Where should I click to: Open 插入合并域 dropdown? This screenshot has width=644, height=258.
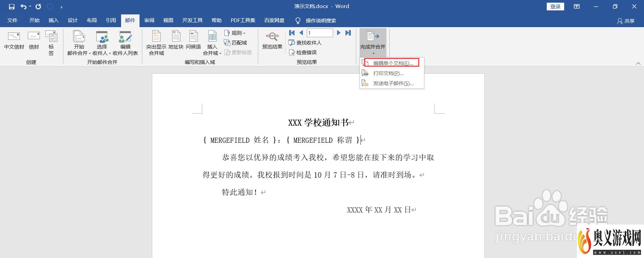pyautogui.click(x=212, y=43)
